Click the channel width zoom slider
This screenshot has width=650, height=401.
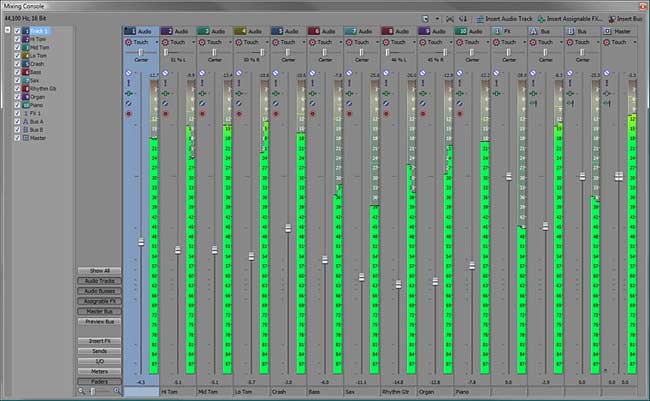93,391
